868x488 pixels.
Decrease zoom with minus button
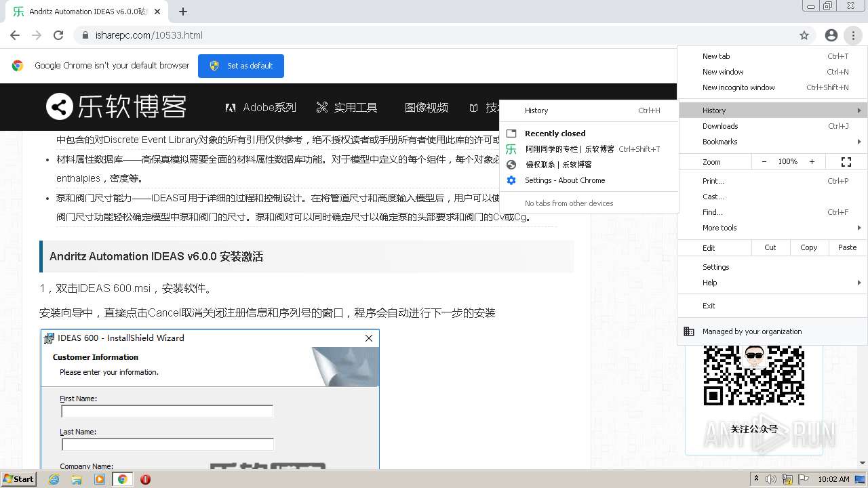click(x=764, y=162)
